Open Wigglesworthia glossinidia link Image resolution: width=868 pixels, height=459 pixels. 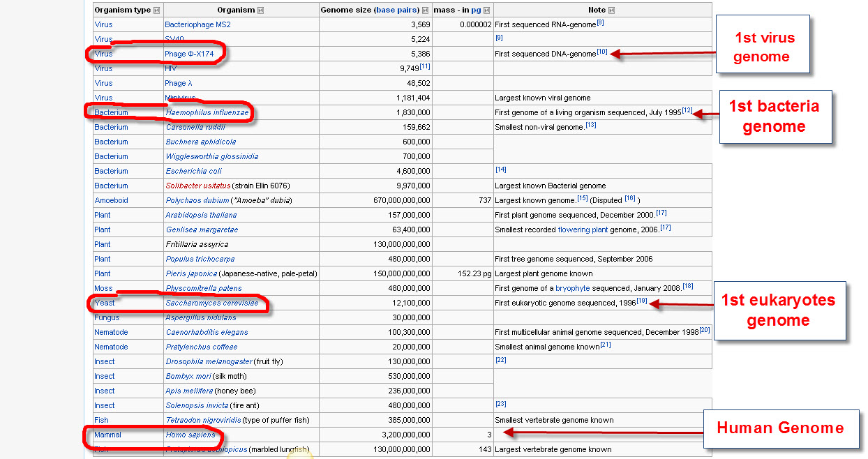click(x=212, y=156)
